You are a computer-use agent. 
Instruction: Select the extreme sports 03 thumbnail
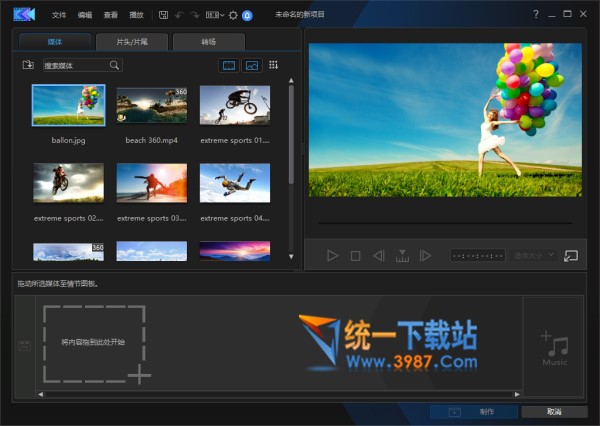(152, 183)
